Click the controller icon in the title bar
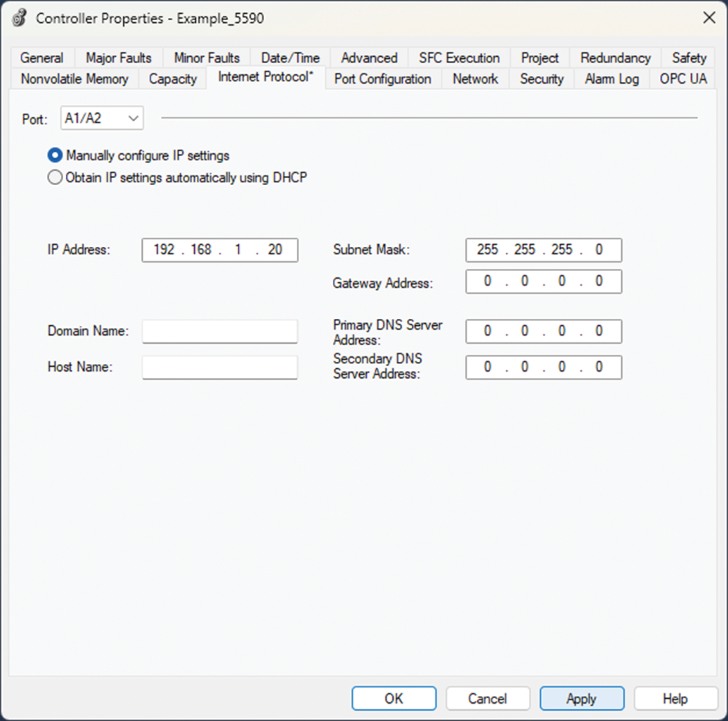The image size is (728, 721). click(x=20, y=19)
